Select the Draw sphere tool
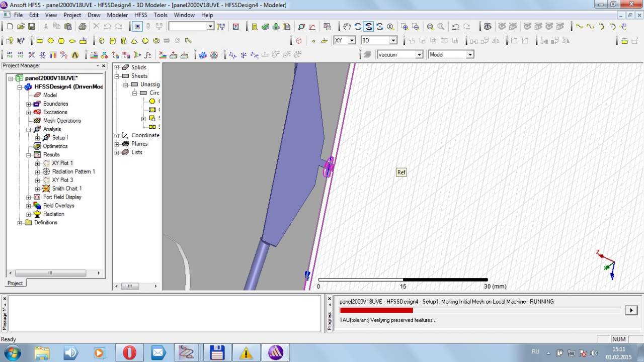The width and height of the screenshot is (644, 362). (x=145, y=41)
